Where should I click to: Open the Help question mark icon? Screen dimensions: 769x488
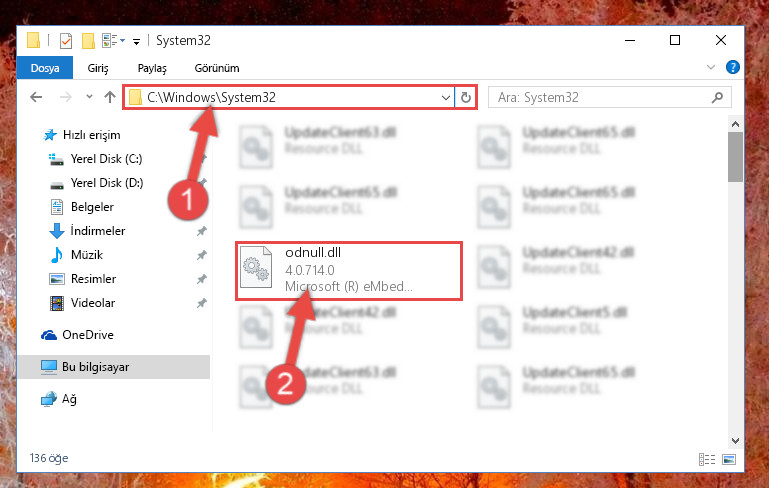(x=732, y=67)
